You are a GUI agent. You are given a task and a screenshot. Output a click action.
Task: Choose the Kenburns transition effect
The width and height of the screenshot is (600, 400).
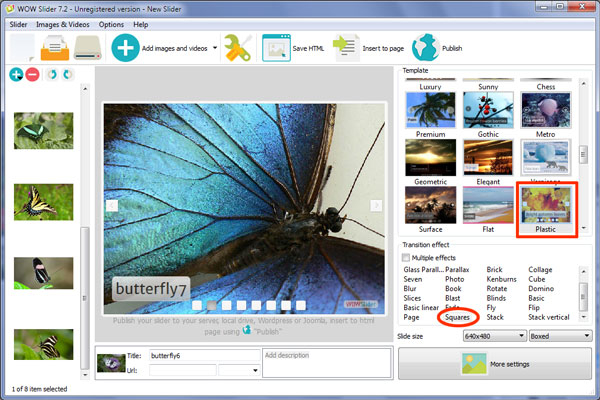501,279
